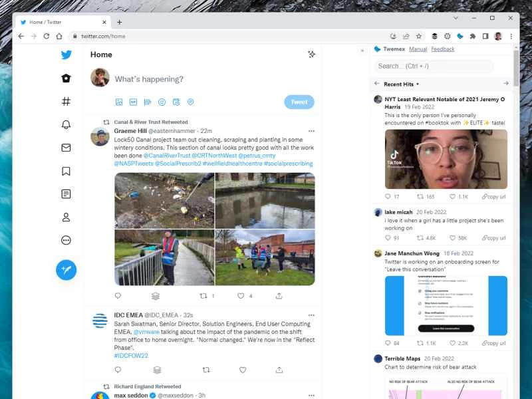
Task: Open the Chrome three-dot menu
Action: (x=511, y=36)
